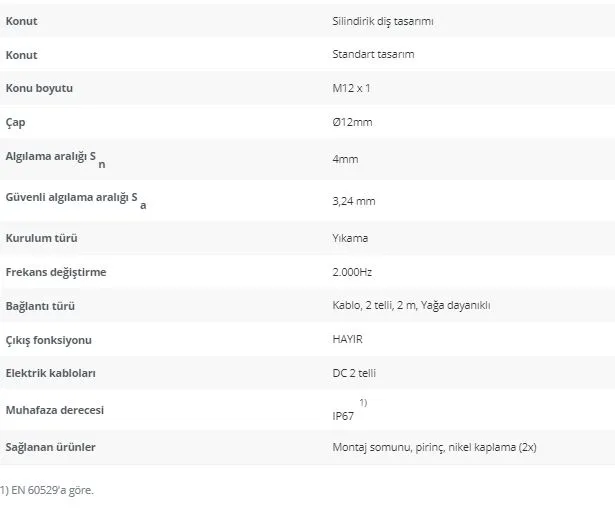The image size is (615, 520).
Task: Click the 'Konu boyutu' label
Action: pyautogui.click(x=39, y=88)
